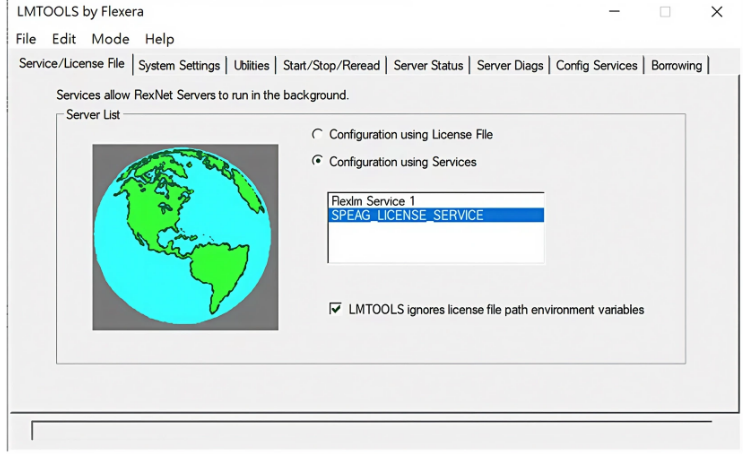753x456 pixels.
Task: Select the Service/License File tab
Action: [72, 64]
